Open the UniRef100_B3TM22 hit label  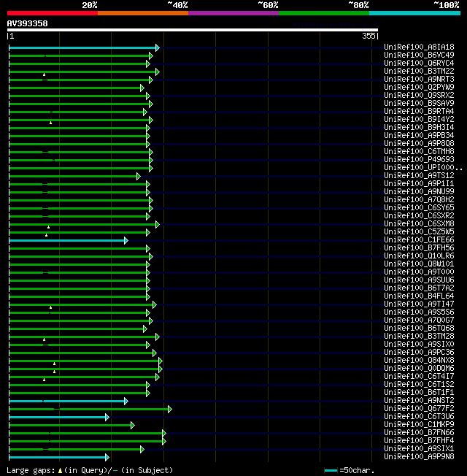[x=419, y=71]
